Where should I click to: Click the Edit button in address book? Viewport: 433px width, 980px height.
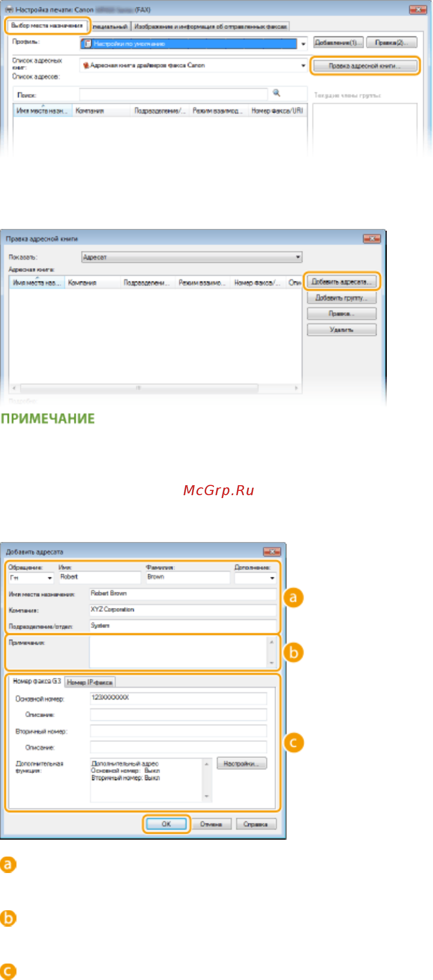[342, 313]
